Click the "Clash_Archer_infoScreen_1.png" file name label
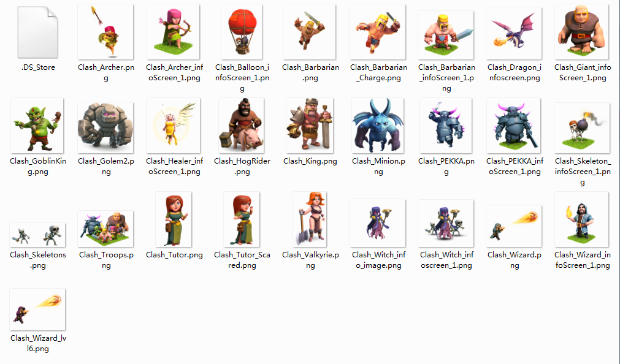This screenshot has height=364, width=620. 174,73
